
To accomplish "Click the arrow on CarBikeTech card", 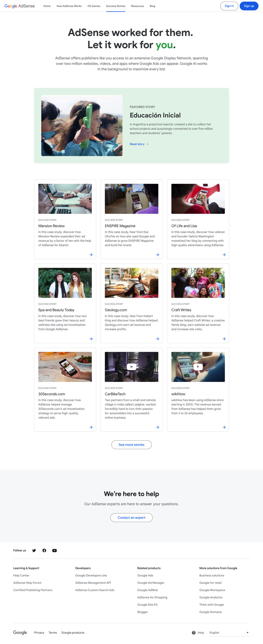I will click(x=157, y=427).
